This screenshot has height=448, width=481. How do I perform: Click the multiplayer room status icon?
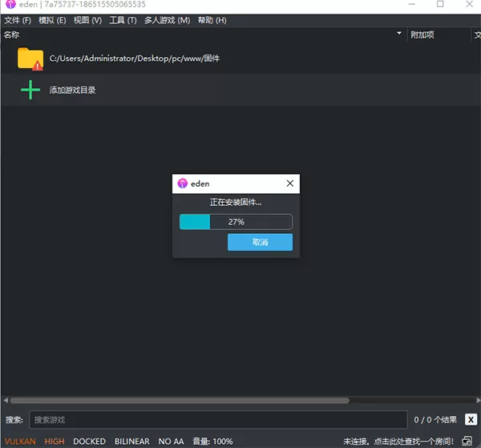coord(467,442)
